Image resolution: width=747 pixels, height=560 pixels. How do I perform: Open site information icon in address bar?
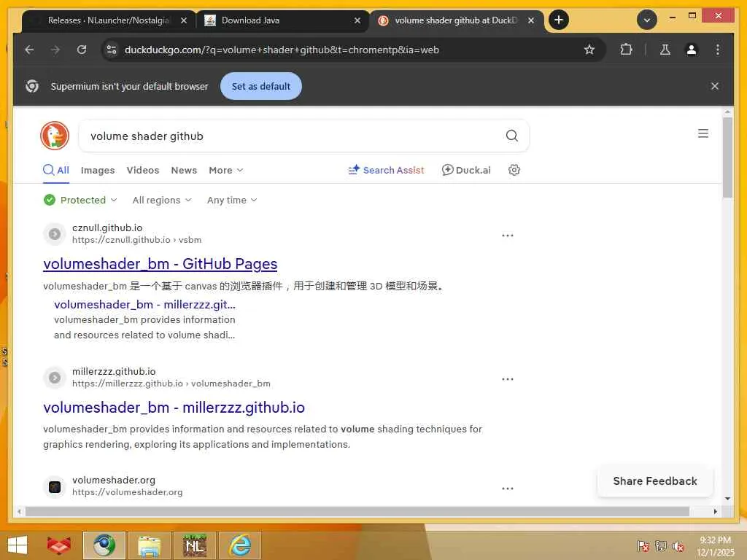pos(112,50)
